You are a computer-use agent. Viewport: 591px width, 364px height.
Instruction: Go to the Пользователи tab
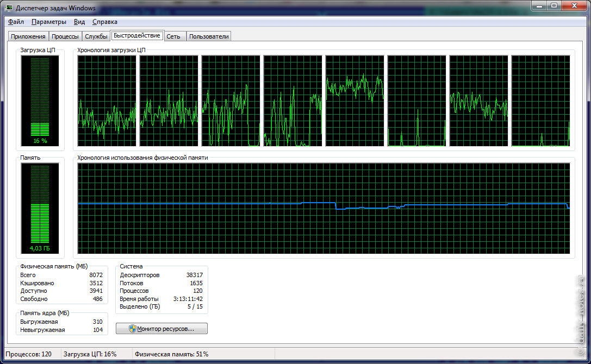coord(209,36)
